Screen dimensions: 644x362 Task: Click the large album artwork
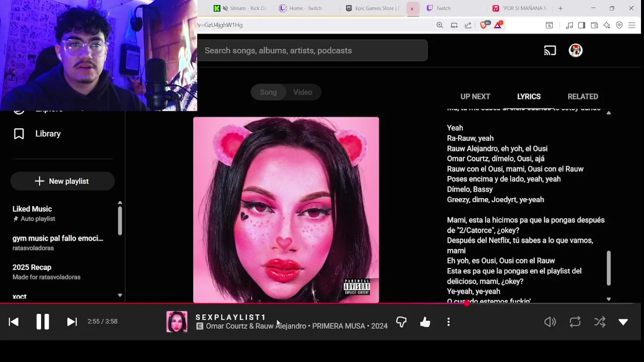286,210
